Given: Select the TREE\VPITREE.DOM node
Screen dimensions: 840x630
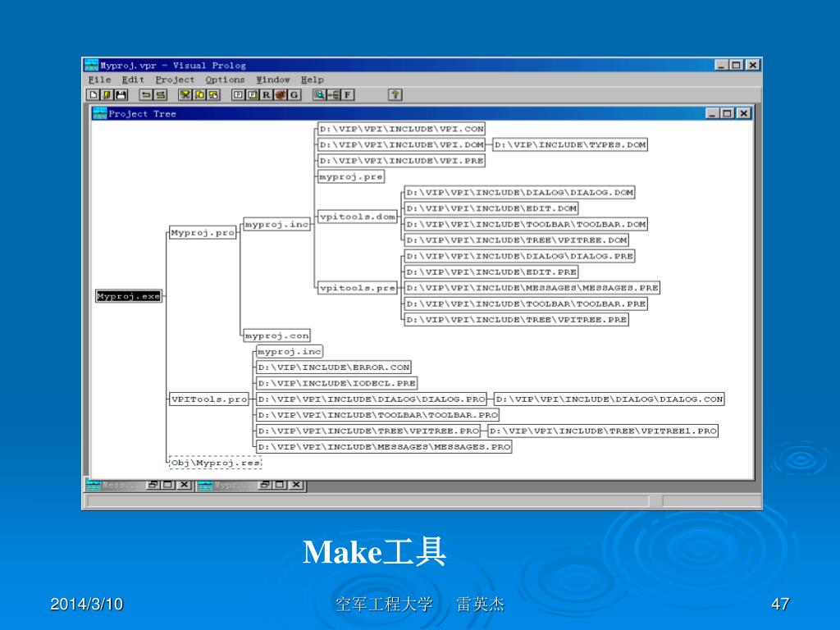Looking at the screenshot, I should [517, 240].
